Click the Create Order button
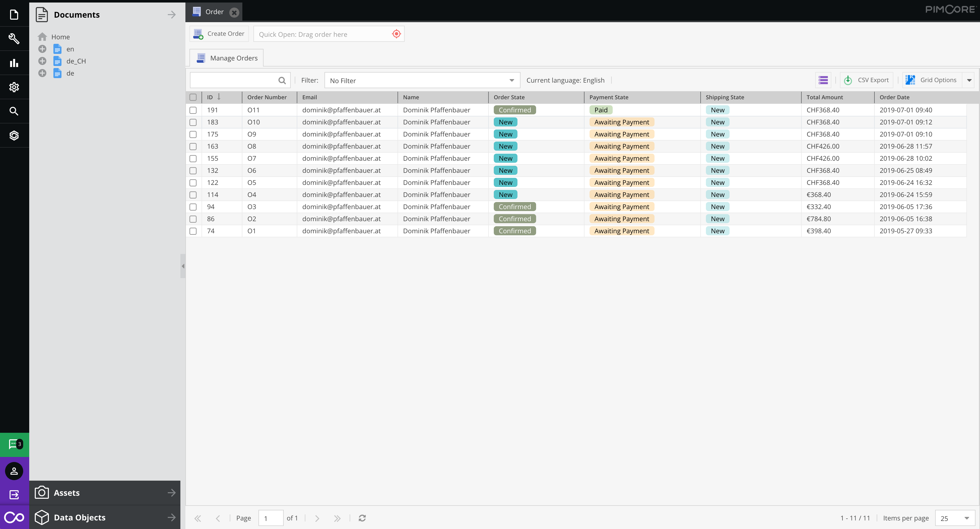980x529 pixels. coord(219,34)
